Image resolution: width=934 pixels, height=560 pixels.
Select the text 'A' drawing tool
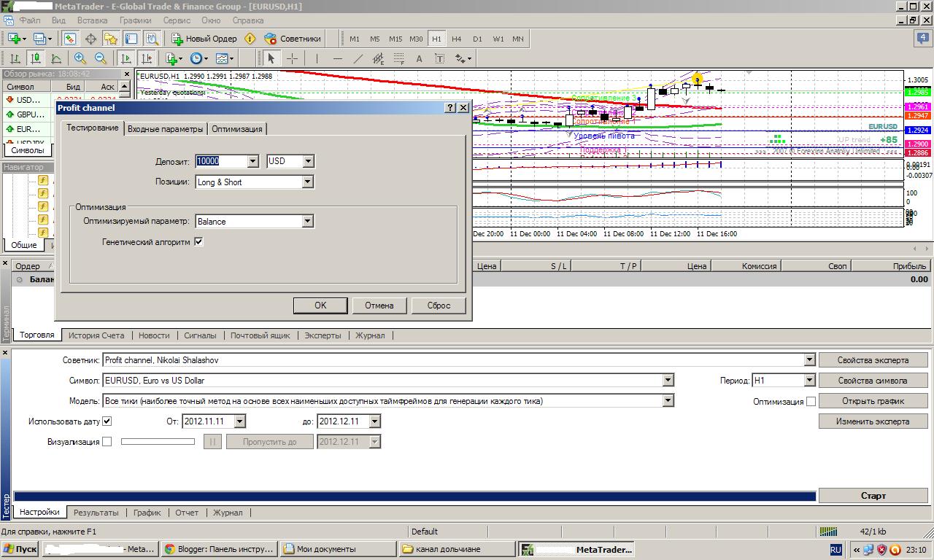tap(419, 58)
